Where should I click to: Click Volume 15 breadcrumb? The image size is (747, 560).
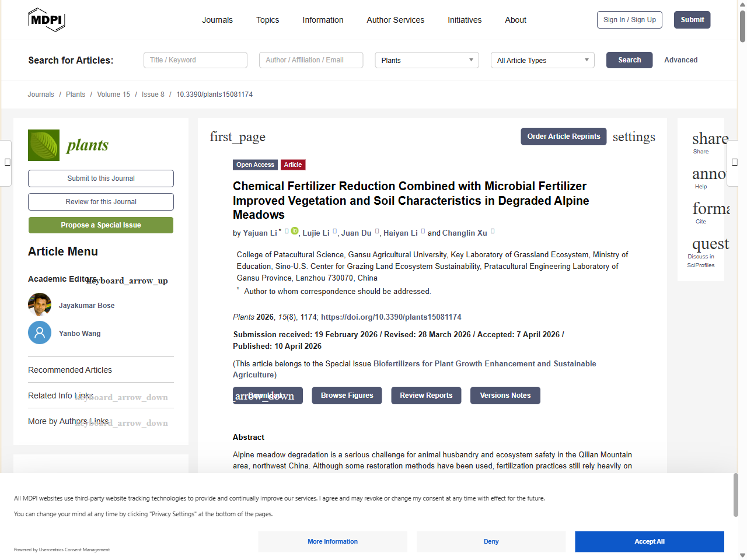point(113,94)
